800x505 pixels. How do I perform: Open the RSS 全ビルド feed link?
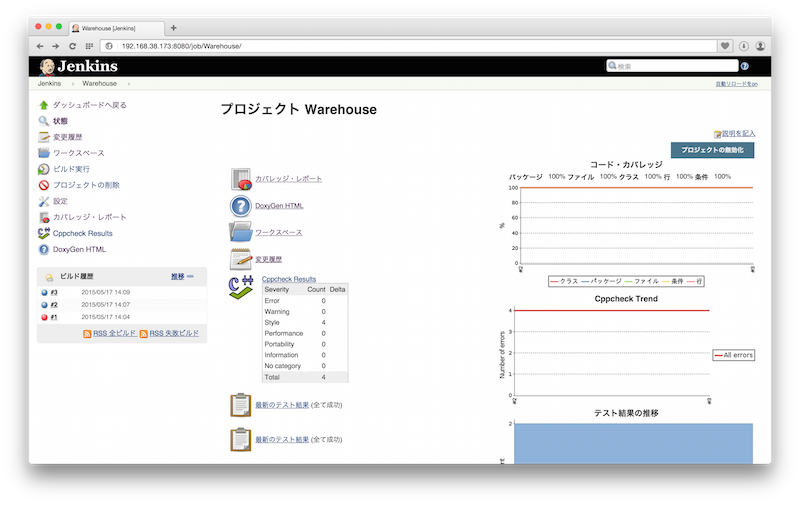(x=114, y=333)
